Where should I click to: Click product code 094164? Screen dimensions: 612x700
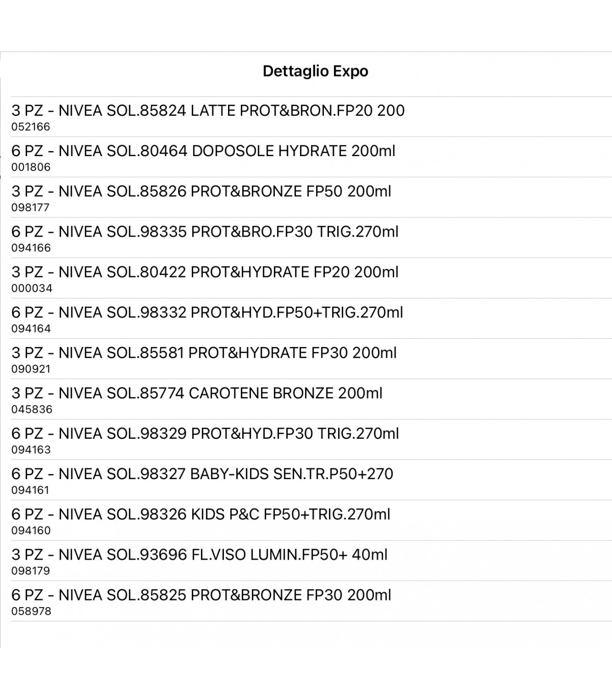[x=31, y=329]
